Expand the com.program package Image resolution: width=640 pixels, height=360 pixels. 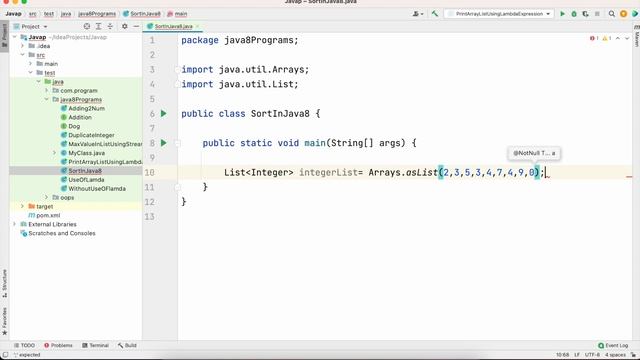pyautogui.click(x=47, y=91)
